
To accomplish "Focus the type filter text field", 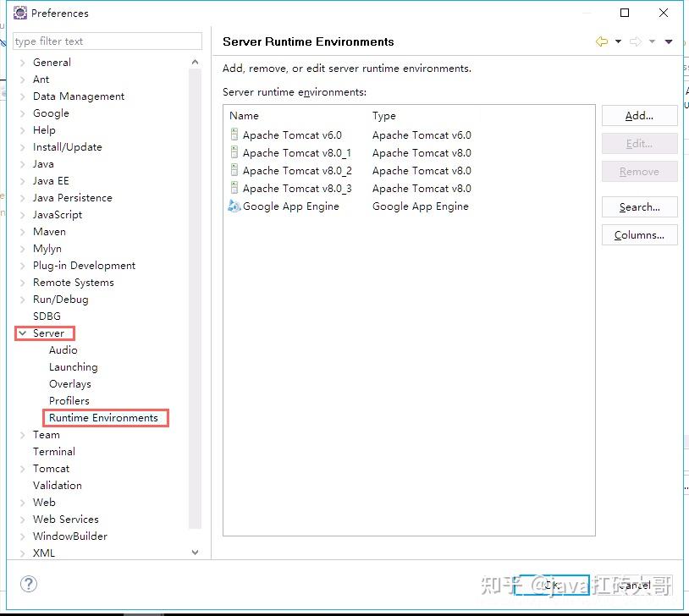I will [107, 41].
